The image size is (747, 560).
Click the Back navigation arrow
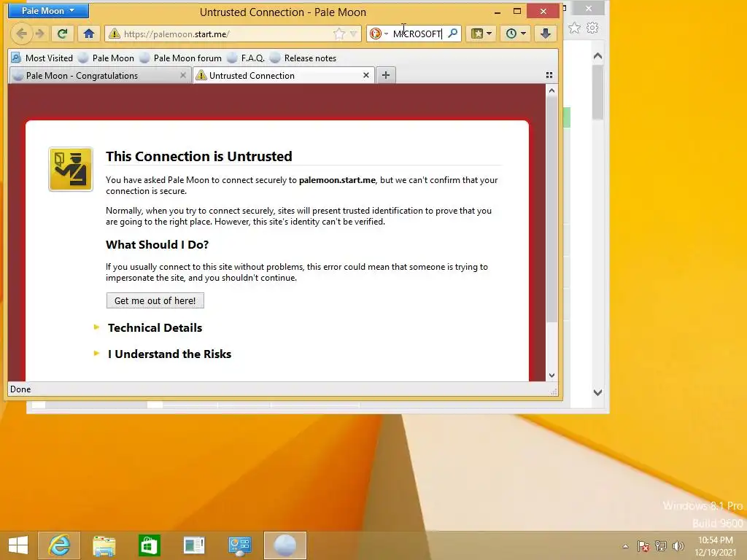pyautogui.click(x=21, y=34)
